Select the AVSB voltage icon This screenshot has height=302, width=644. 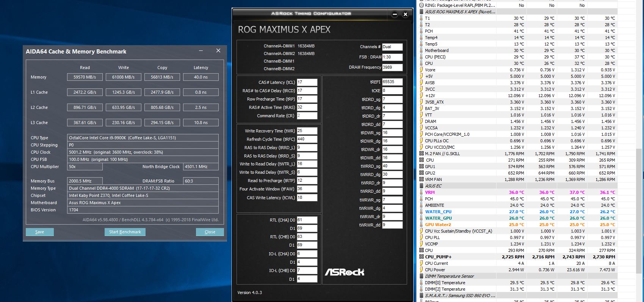click(x=421, y=83)
